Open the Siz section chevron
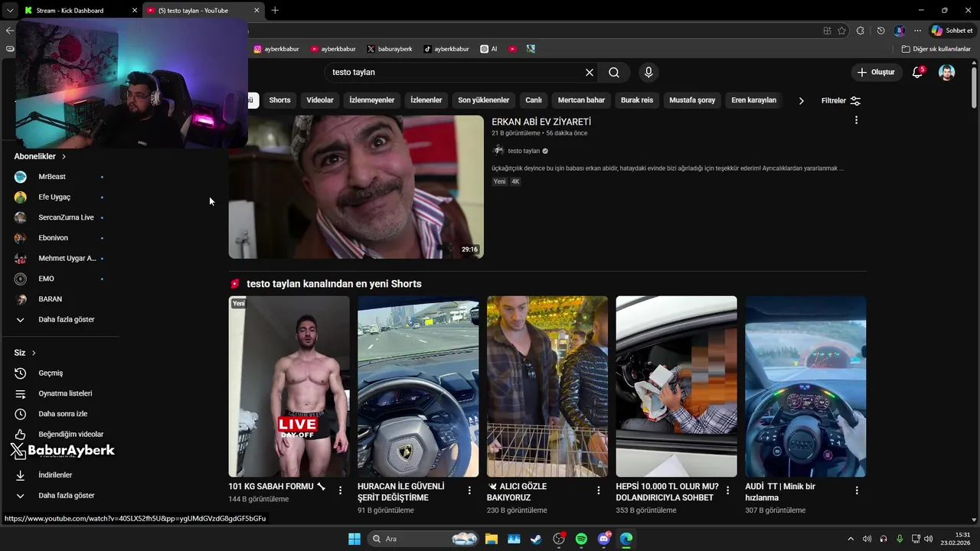This screenshot has height=551, width=980. coord(34,353)
